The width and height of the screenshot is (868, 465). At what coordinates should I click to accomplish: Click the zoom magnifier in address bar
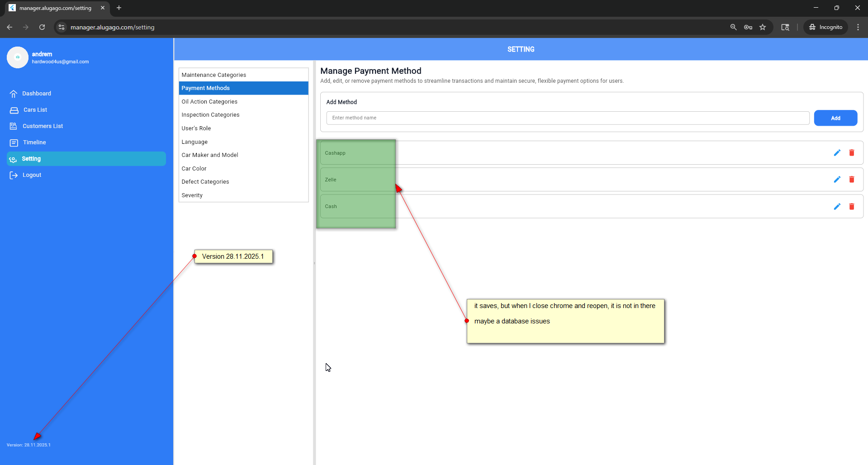pyautogui.click(x=733, y=27)
